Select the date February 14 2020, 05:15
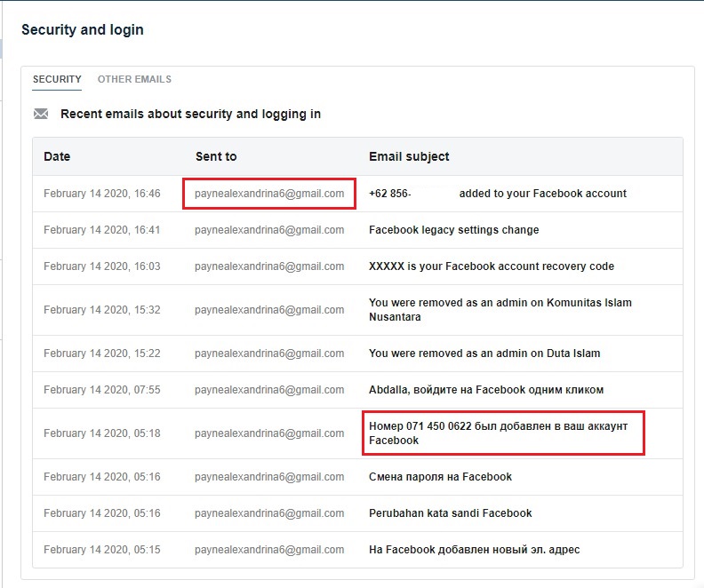 pos(102,550)
